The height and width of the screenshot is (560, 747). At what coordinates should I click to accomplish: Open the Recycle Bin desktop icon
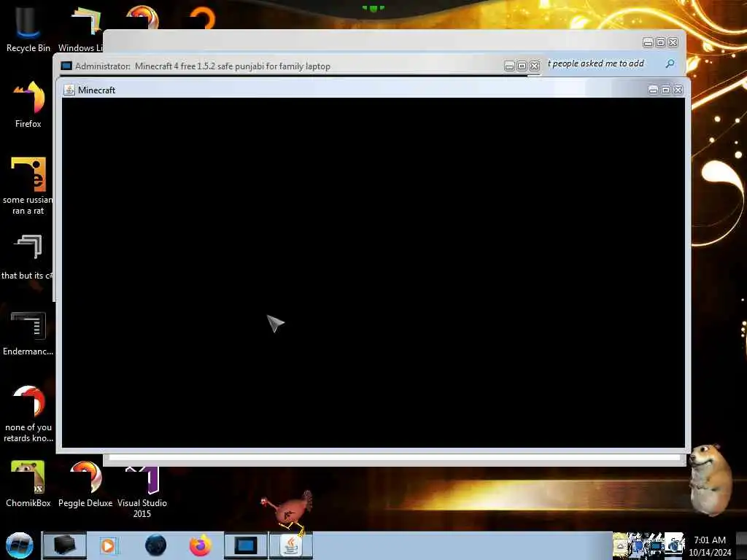[x=28, y=28]
